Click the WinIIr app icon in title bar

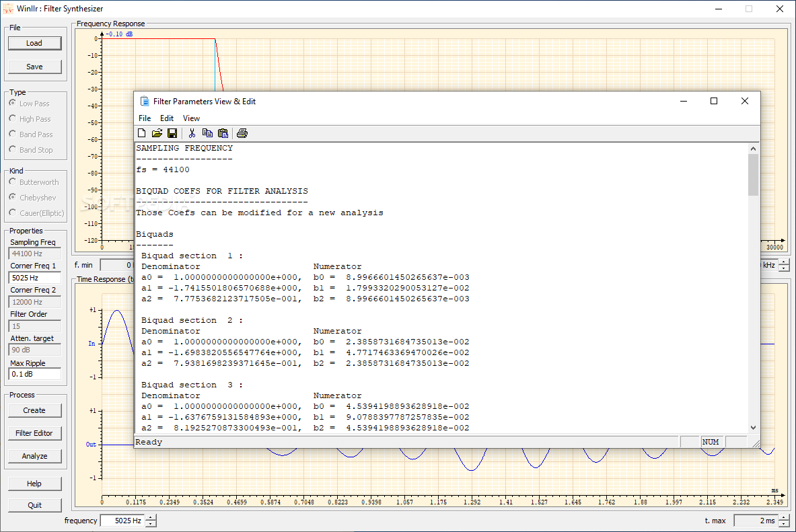(8, 9)
